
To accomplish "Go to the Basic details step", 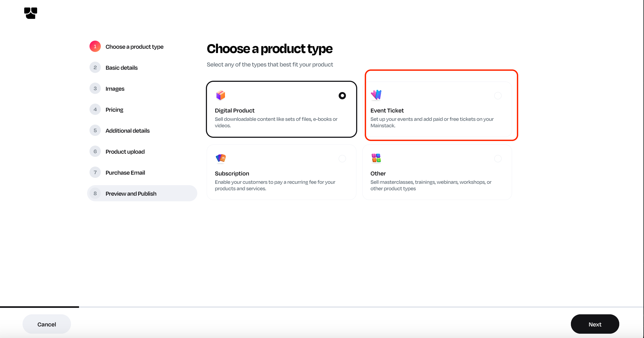I will pyautogui.click(x=121, y=68).
